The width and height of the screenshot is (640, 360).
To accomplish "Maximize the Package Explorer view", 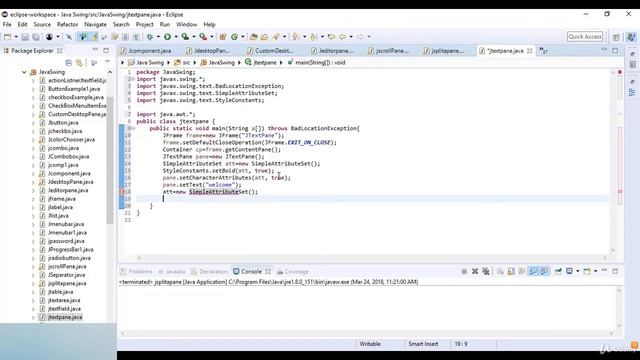I will [106, 50].
